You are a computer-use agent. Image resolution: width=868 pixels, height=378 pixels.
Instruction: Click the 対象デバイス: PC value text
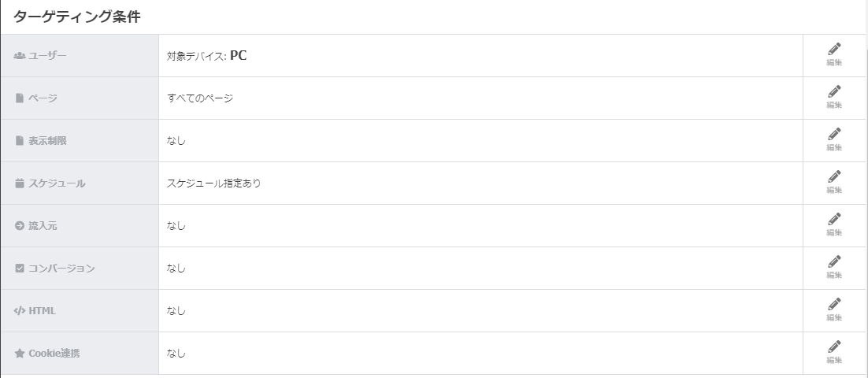(206, 56)
